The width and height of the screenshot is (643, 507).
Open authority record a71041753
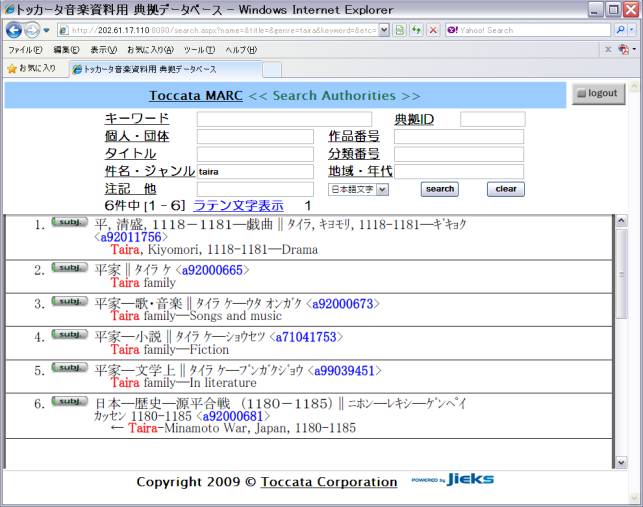click(x=306, y=337)
